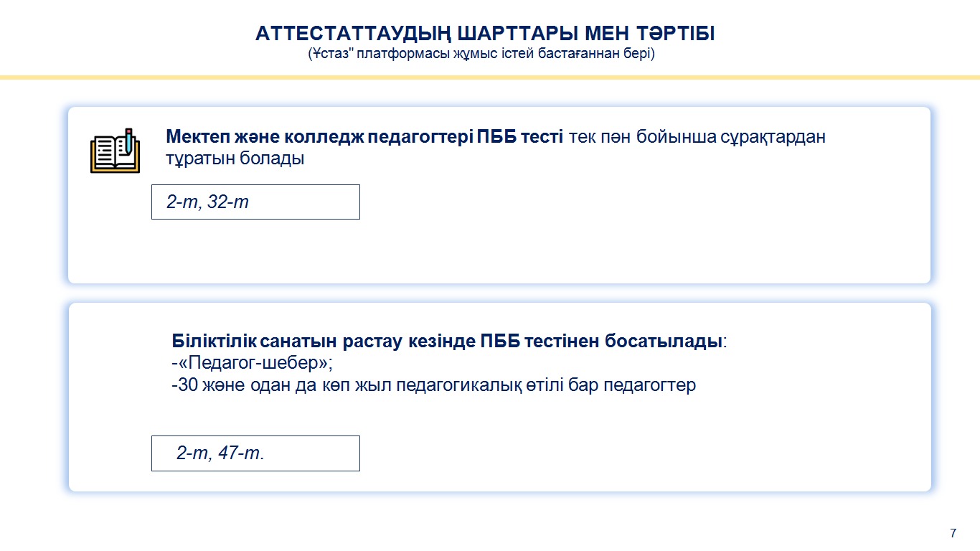Click the box labeled 2-т, 32-т
980x551 pixels.
[x=255, y=202]
